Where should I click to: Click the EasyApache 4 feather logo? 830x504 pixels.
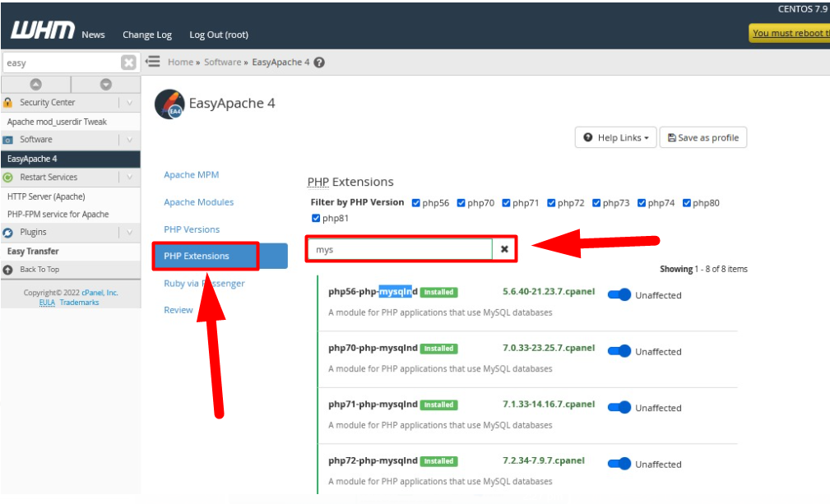(169, 104)
